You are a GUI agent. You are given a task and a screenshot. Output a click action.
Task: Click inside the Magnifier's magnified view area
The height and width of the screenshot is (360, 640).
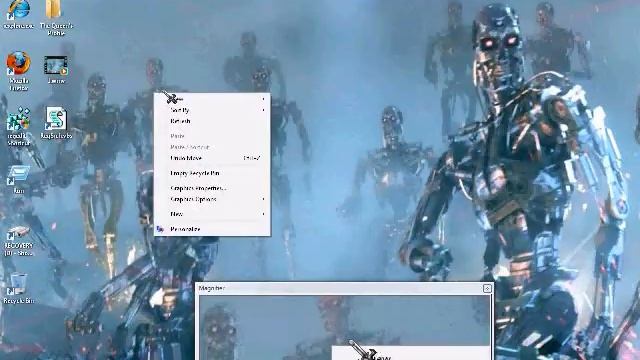[x=344, y=327]
